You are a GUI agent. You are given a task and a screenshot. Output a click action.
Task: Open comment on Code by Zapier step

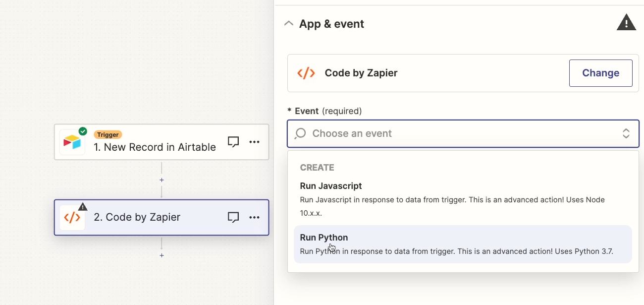[x=233, y=217]
